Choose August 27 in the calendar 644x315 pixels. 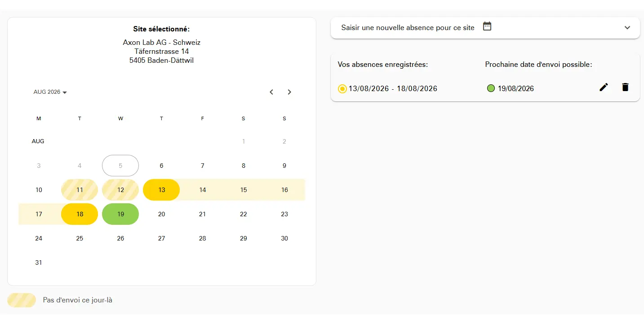point(161,238)
